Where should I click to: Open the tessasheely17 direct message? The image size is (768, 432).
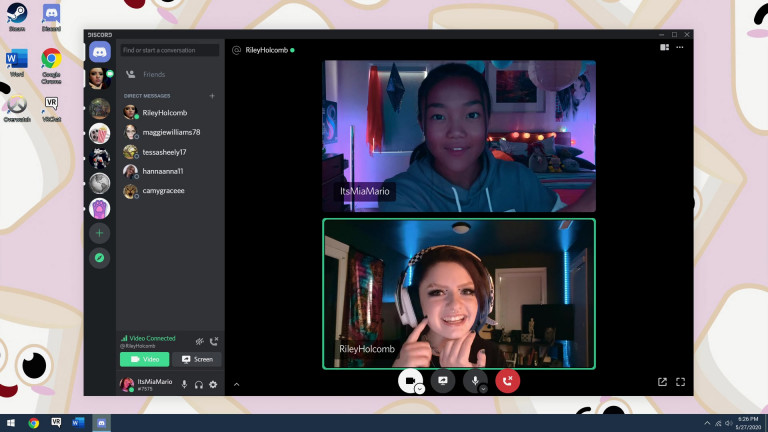click(170, 152)
